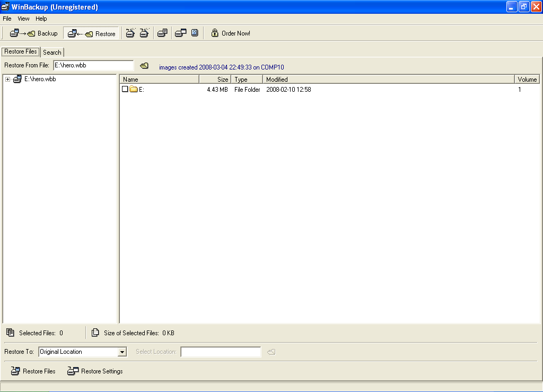
Task: Switch to Backup mode in toolbar
Action: coord(33,33)
